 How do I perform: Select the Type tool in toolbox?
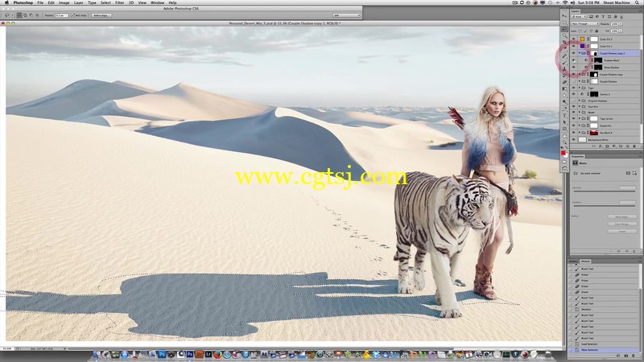click(x=565, y=115)
